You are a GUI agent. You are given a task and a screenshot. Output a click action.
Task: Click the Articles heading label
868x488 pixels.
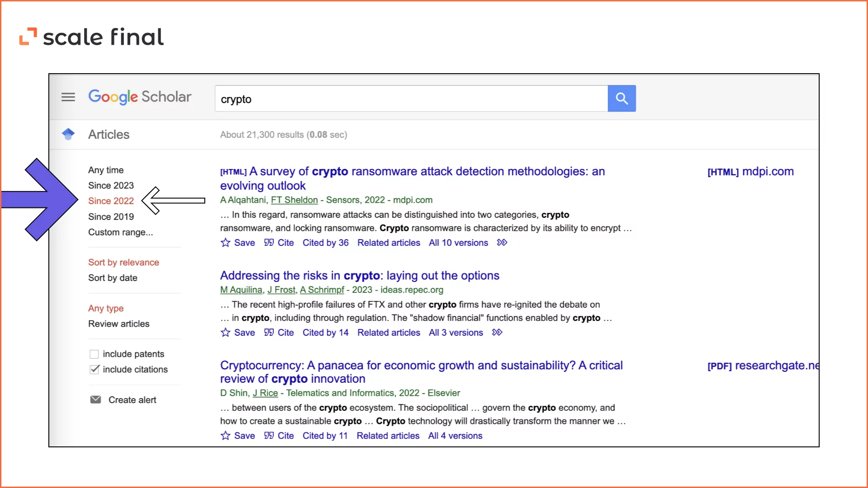(x=108, y=134)
